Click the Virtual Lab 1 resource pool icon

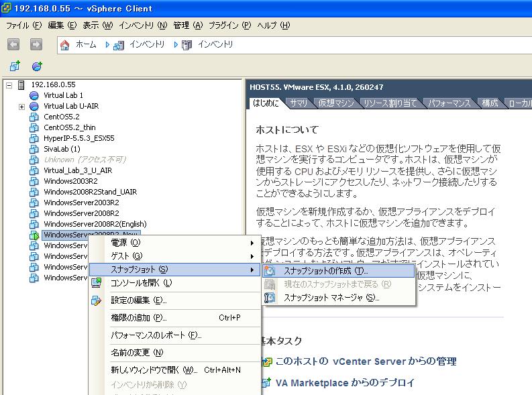[x=34, y=96]
